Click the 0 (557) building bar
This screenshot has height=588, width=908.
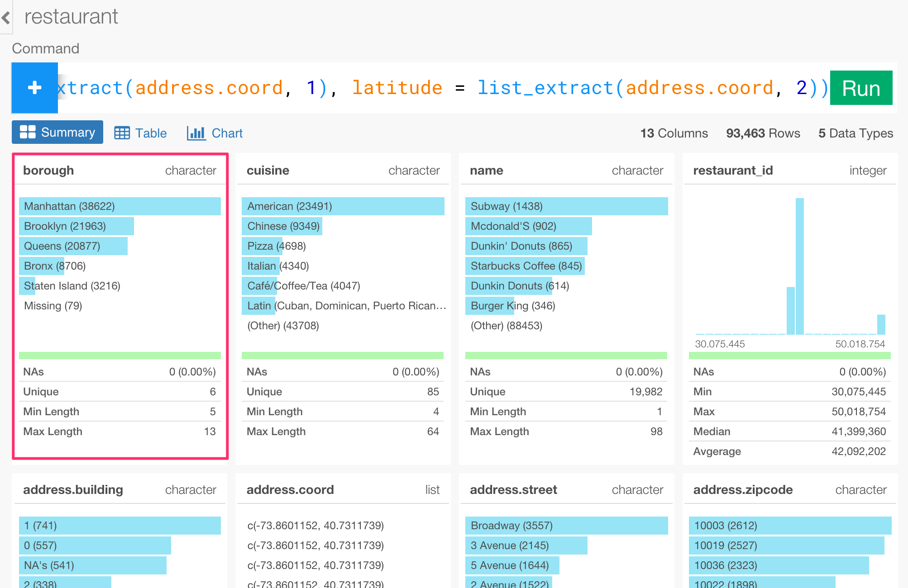[x=95, y=545]
